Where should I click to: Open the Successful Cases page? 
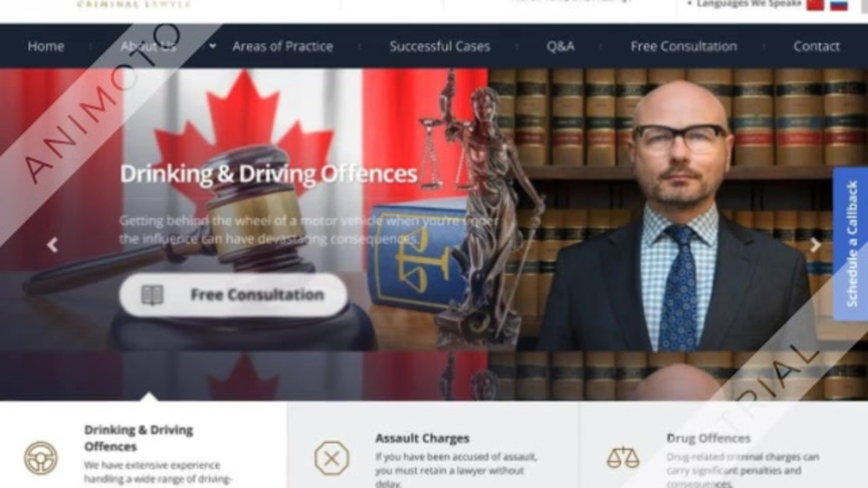[x=439, y=46]
